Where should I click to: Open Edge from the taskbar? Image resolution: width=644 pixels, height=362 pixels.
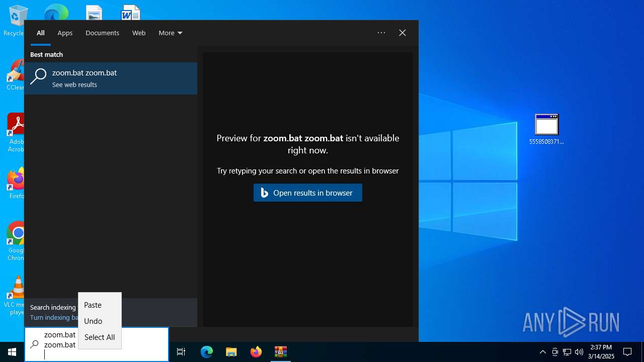click(x=207, y=352)
